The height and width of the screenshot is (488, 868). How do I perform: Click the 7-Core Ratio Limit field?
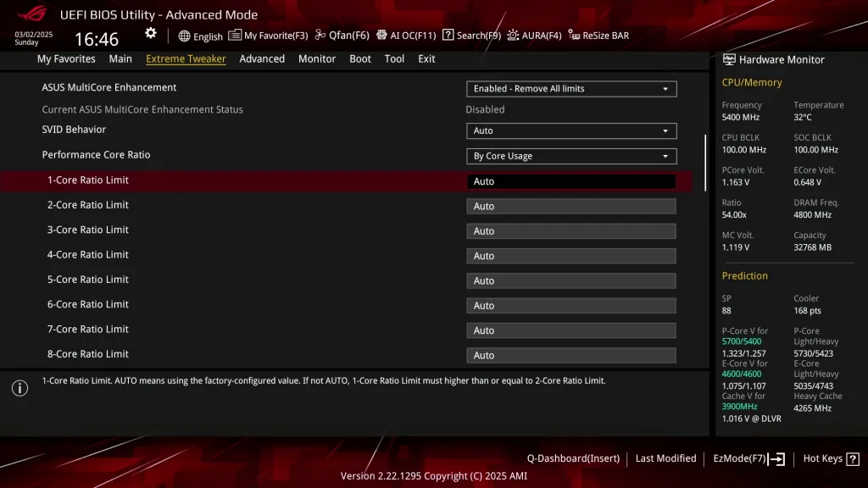pos(571,331)
